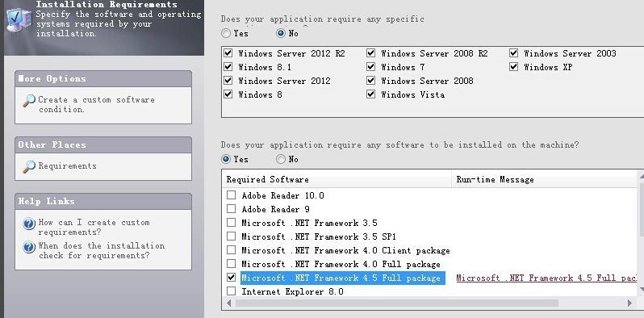Select No for required software question
Screen dimensions: 644x318
click(x=281, y=159)
